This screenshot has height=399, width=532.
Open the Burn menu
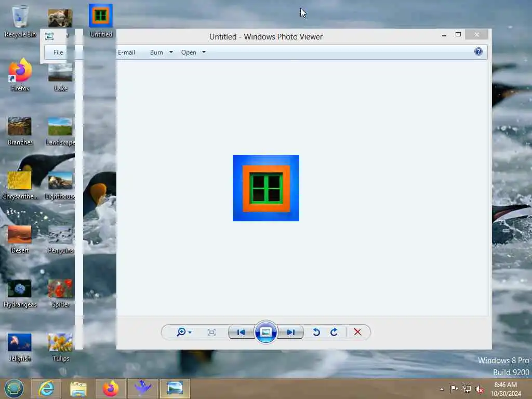156,52
